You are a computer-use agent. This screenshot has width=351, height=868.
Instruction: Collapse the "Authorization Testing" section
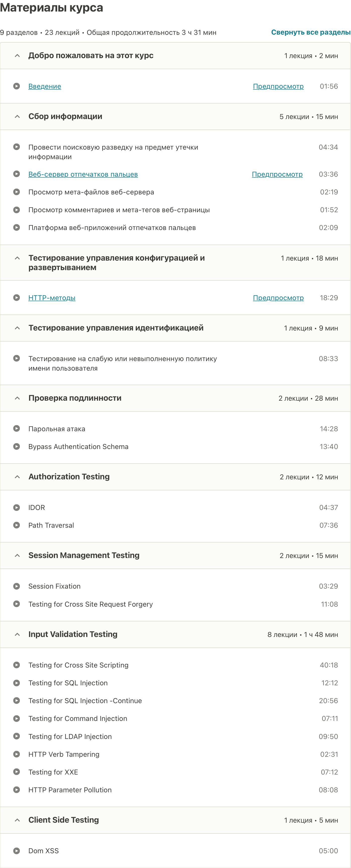pos(18,476)
